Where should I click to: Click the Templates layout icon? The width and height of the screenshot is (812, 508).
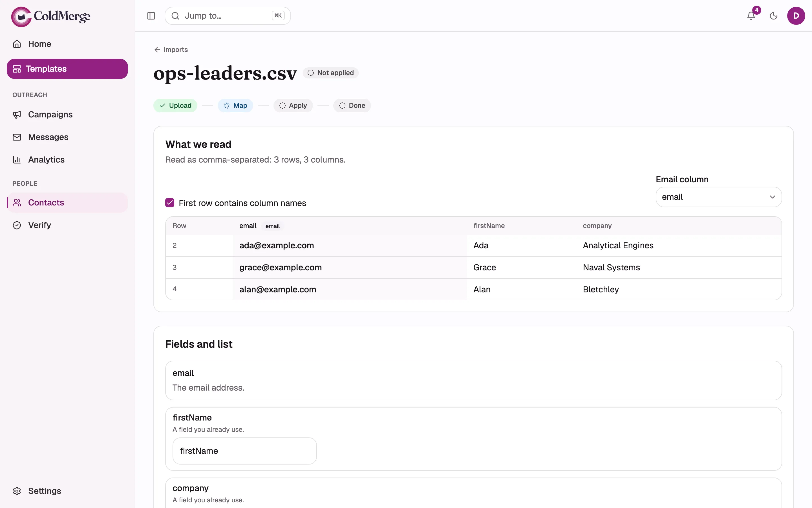coord(17,69)
